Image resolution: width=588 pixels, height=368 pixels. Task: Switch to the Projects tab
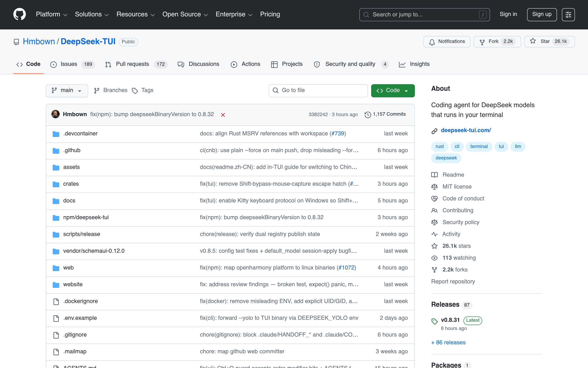[287, 64]
